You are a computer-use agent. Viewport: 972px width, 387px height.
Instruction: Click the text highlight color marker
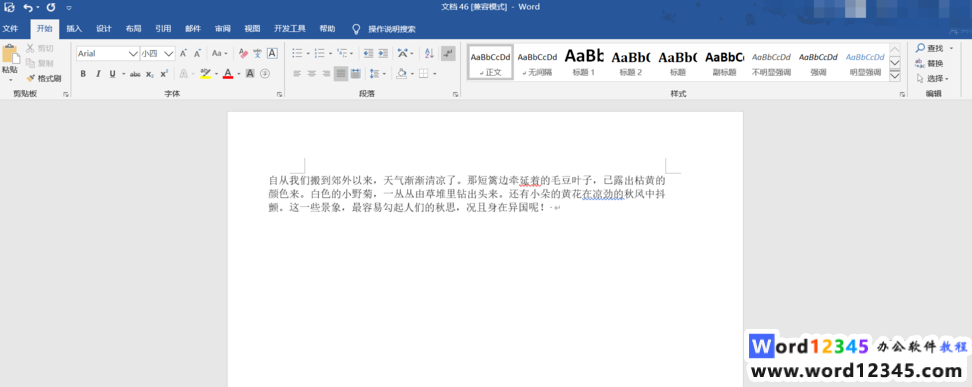coord(205,74)
